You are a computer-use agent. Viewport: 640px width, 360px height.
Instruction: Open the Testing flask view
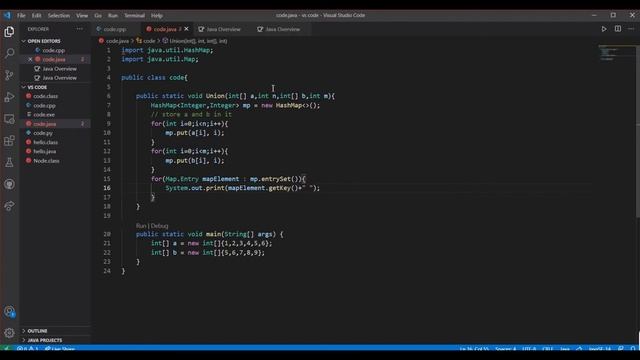click(x=9, y=162)
